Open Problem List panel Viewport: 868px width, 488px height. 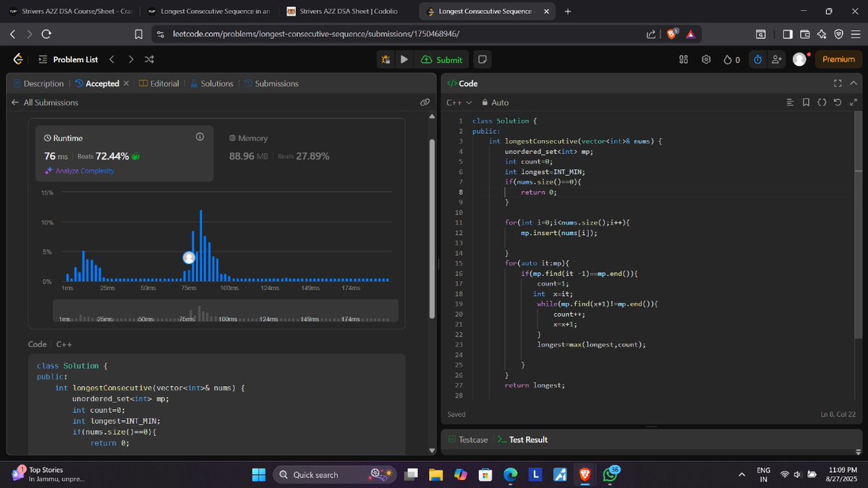[x=67, y=59]
